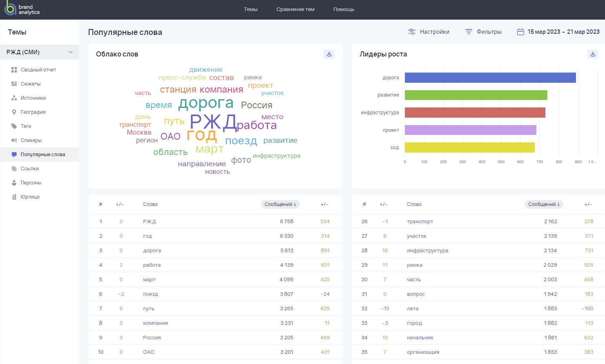Click the инфраструктура link in row 28
Screen dimensions: 605x364
(428, 250)
